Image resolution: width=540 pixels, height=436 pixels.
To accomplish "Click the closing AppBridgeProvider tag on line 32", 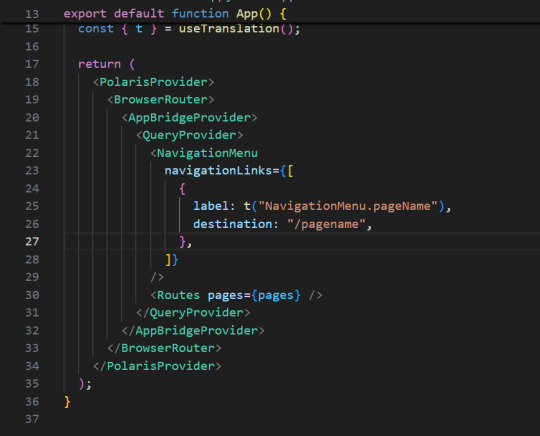I will coord(193,331).
